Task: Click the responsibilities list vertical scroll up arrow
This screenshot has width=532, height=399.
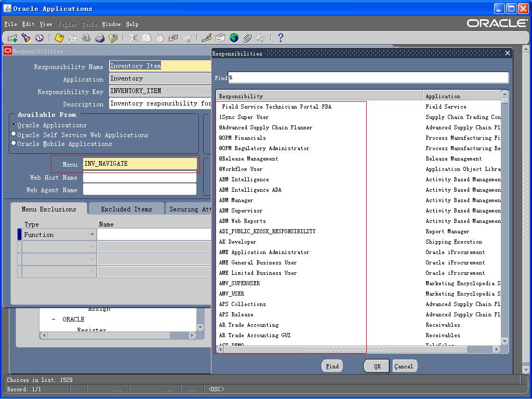Action: coord(504,94)
